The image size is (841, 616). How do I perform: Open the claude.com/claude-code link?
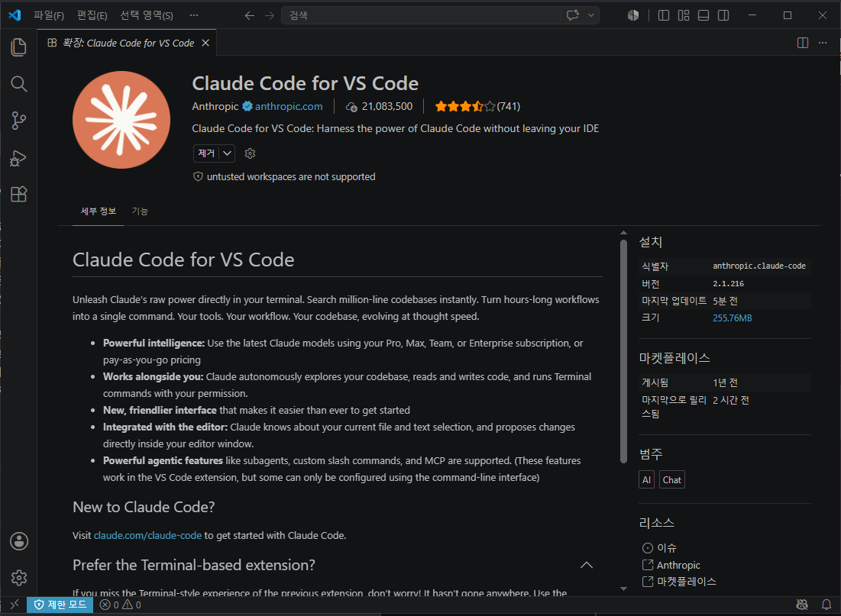(147, 536)
